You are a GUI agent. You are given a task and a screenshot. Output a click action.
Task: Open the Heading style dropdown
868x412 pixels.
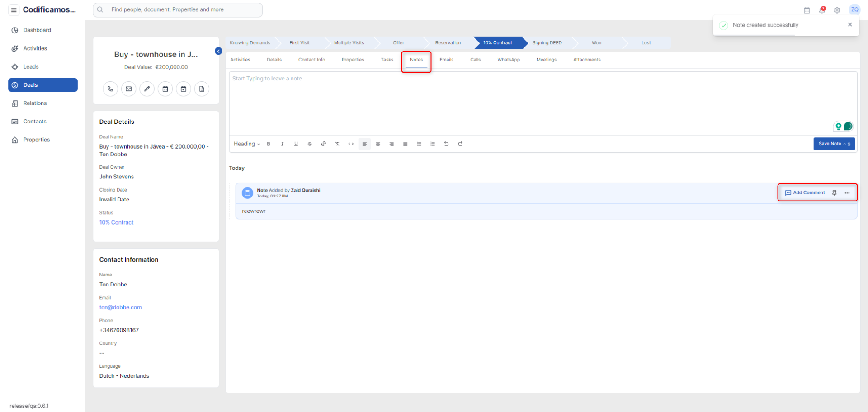246,144
